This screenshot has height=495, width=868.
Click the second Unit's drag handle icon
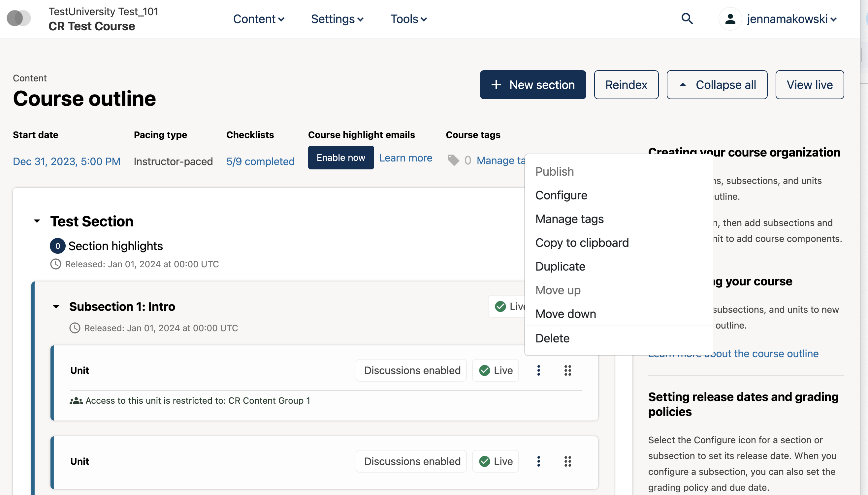click(x=567, y=461)
